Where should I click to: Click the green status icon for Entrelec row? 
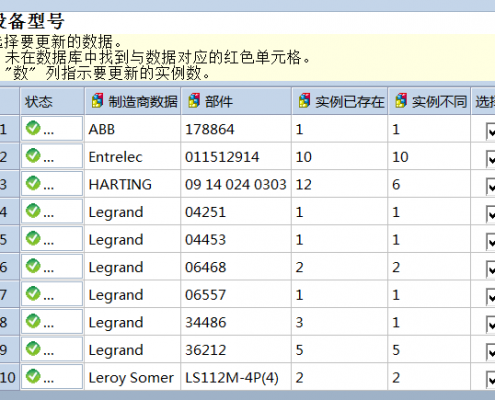coord(33,156)
